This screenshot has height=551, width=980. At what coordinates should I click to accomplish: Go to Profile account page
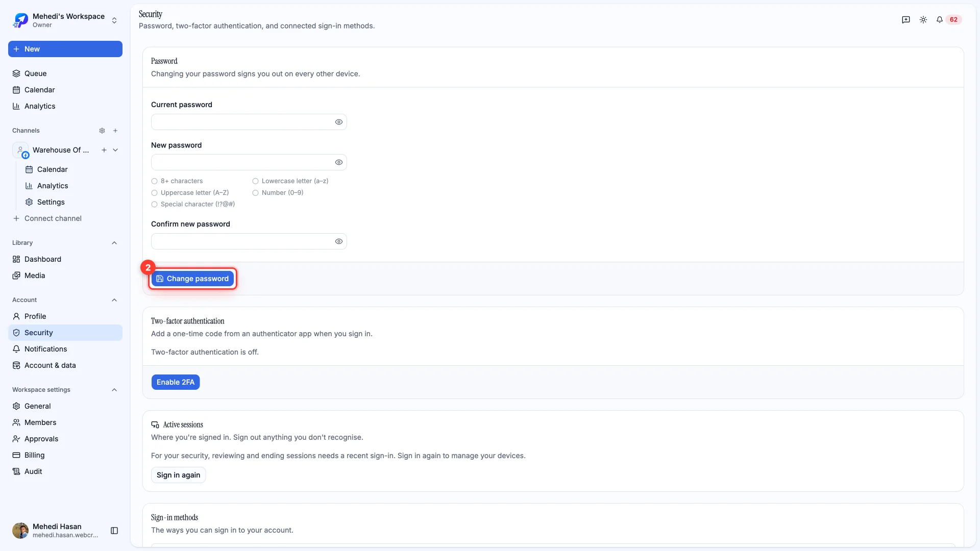pyautogui.click(x=65, y=316)
